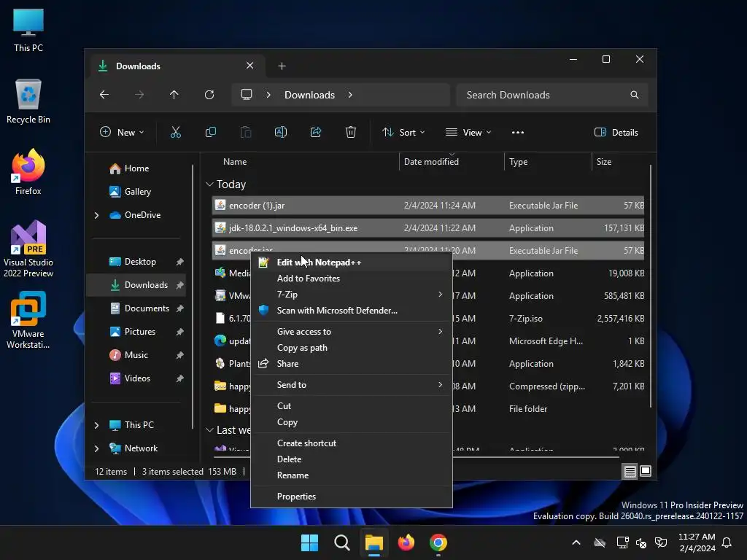
Task: Go up one folder level arrow
Action: point(174,95)
